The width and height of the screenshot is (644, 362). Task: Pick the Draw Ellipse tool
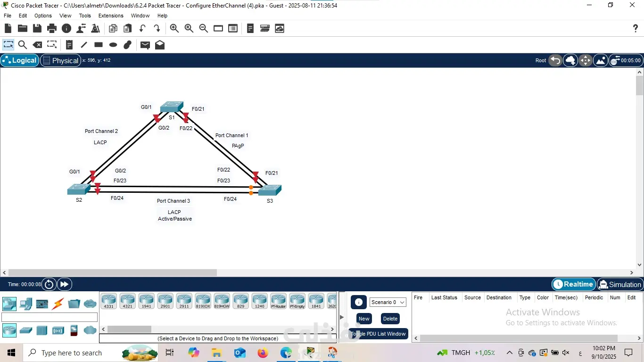pos(113,45)
